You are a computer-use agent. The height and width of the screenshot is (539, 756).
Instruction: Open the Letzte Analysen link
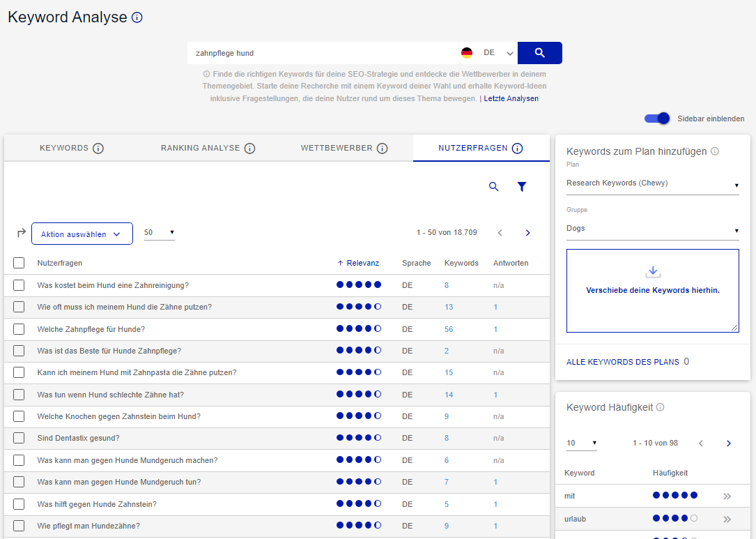[511, 98]
